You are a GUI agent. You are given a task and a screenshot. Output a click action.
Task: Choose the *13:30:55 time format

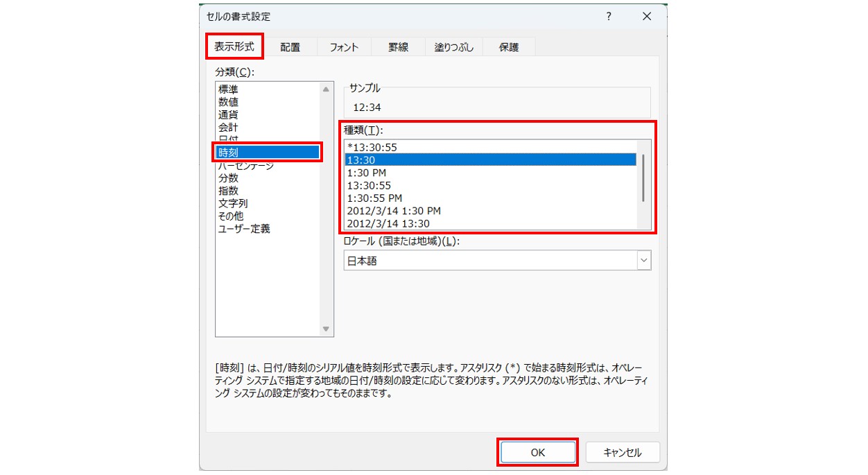pos(490,147)
